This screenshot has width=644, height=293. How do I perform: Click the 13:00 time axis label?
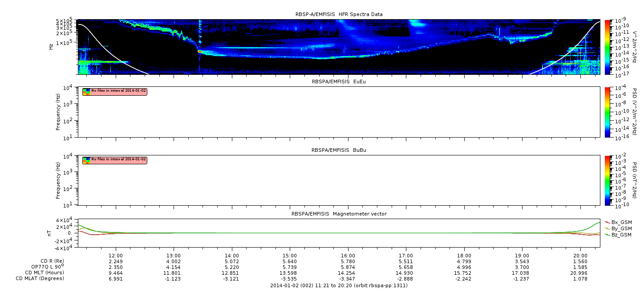click(x=174, y=256)
